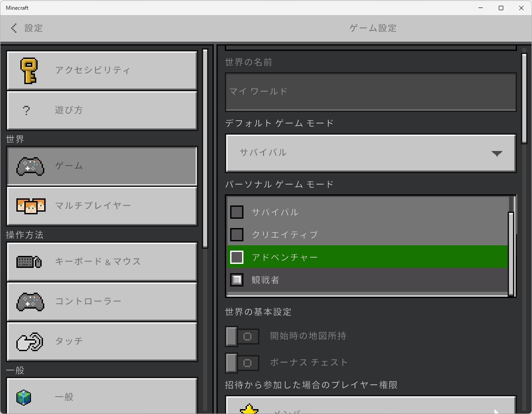Open the デフォルト ゲーム モード dropdown
The width and height of the screenshot is (532, 414).
(x=371, y=153)
